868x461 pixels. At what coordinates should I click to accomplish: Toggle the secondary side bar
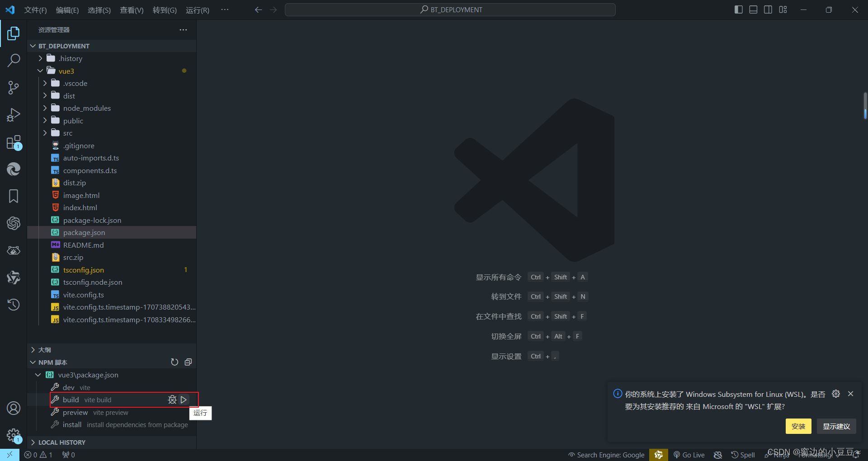tap(768, 9)
